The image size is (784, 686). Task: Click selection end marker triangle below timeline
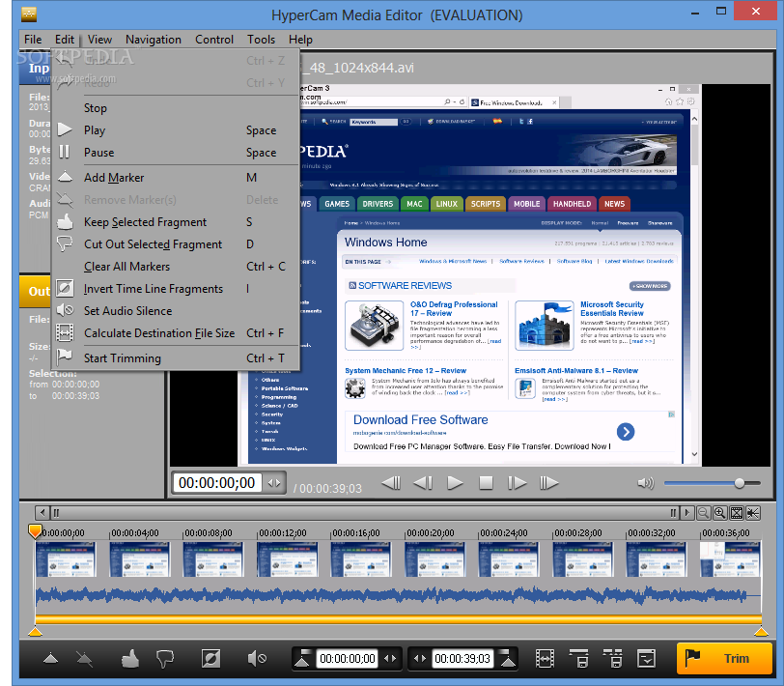coord(761,632)
